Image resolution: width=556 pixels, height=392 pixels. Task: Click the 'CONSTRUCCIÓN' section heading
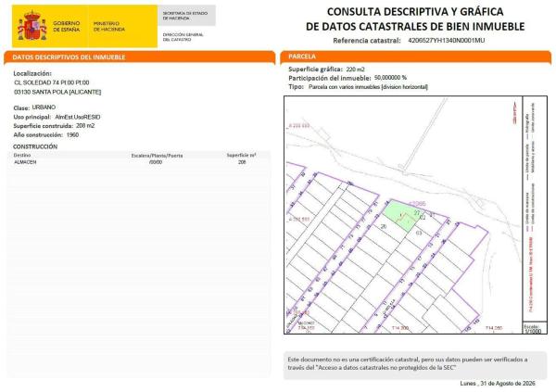pos(35,146)
